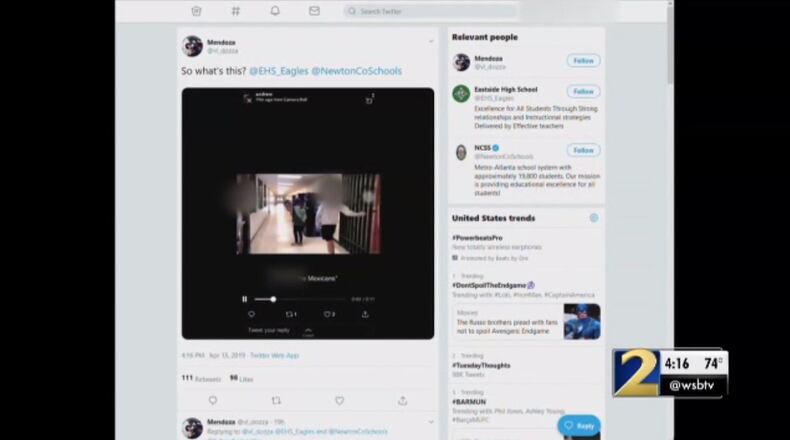Click the Search Twitter field
Viewport: 790px width, 440px height.
point(430,11)
